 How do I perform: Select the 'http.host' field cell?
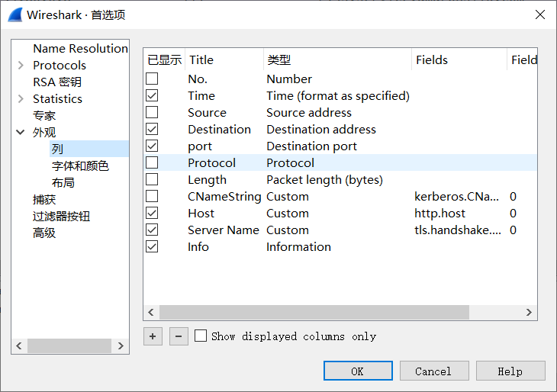[439, 213]
